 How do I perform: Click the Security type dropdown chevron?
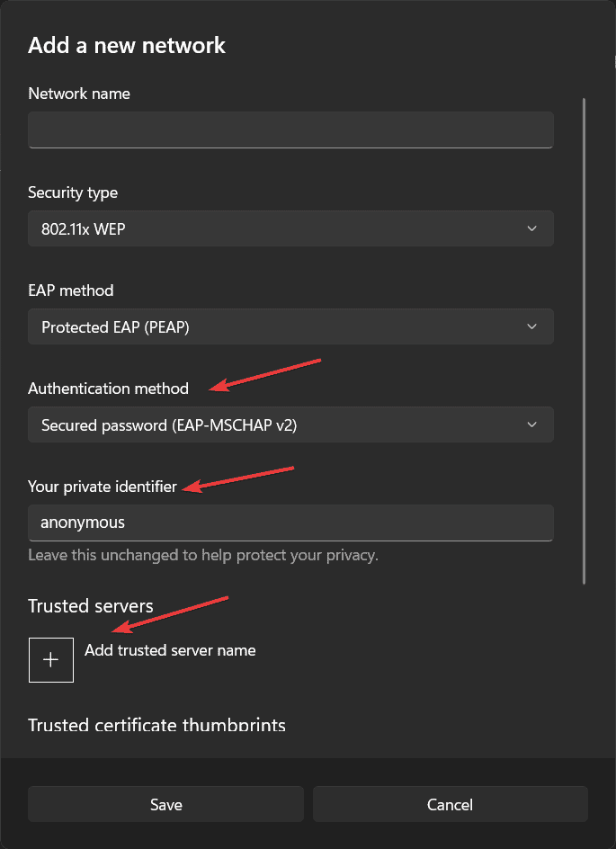(531, 228)
